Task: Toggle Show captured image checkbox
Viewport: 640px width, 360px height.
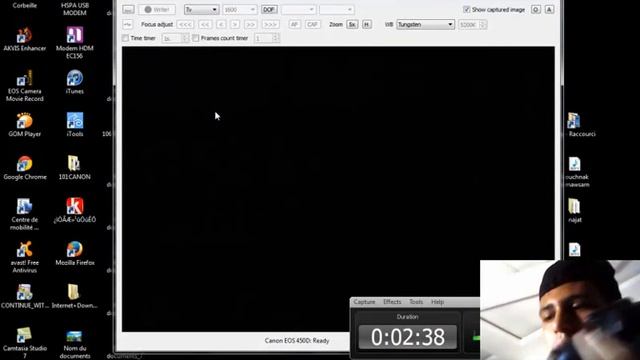Action: [467, 9]
